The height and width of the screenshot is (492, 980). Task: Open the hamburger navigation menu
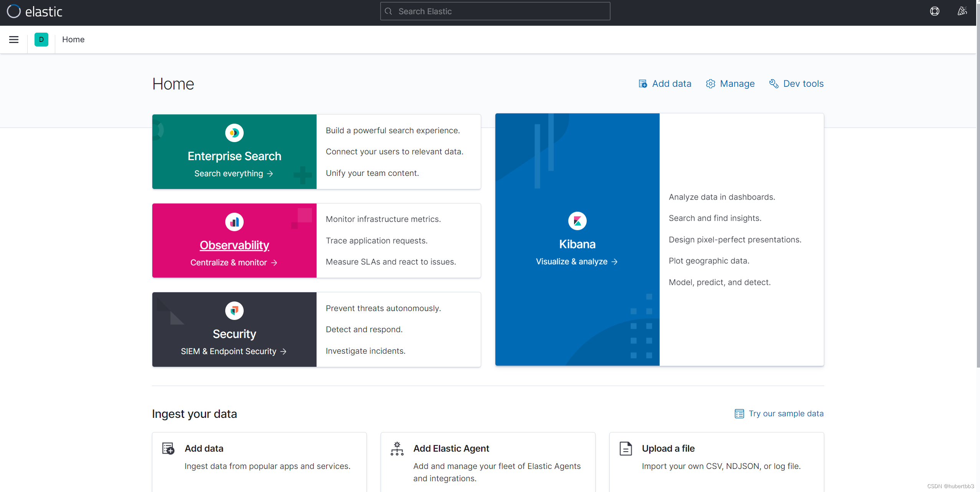pyautogui.click(x=14, y=40)
